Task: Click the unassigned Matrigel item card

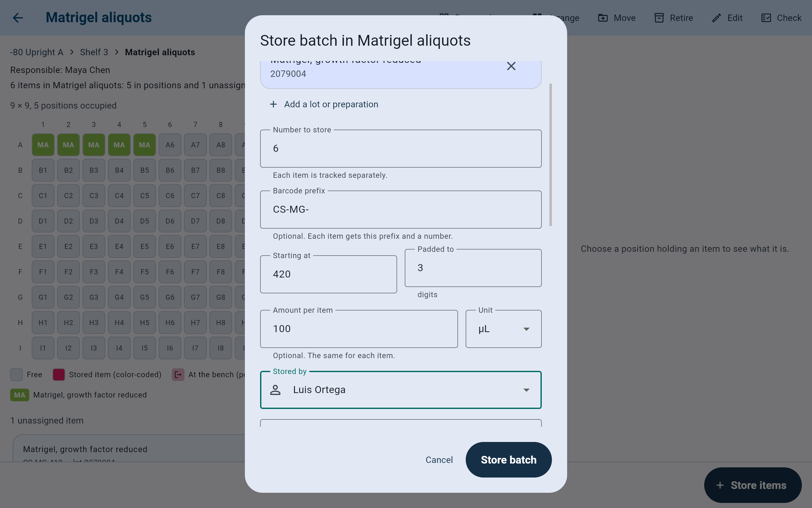Action: (x=129, y=449)
